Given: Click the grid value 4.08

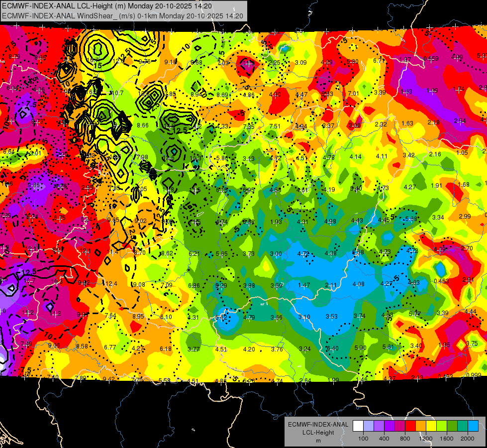Looking at the screenshot, I should pyautogui.click(x=359, y=284).
